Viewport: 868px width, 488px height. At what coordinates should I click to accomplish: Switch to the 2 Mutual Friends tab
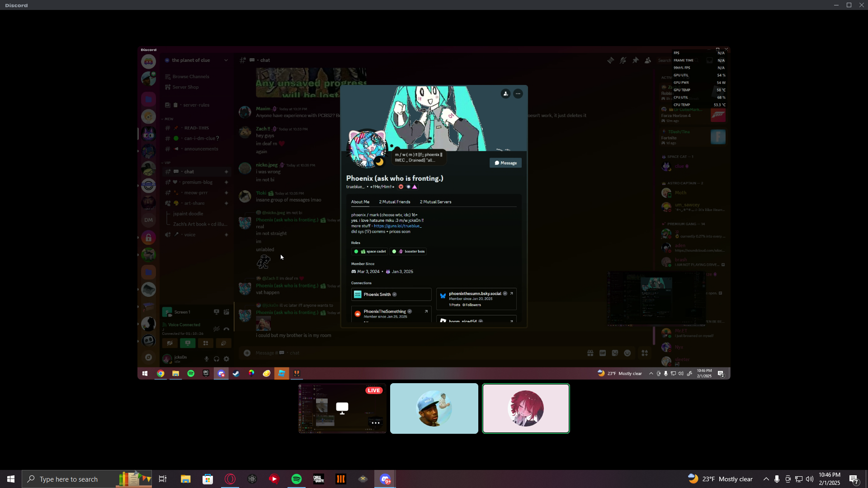tap(394, 202)
